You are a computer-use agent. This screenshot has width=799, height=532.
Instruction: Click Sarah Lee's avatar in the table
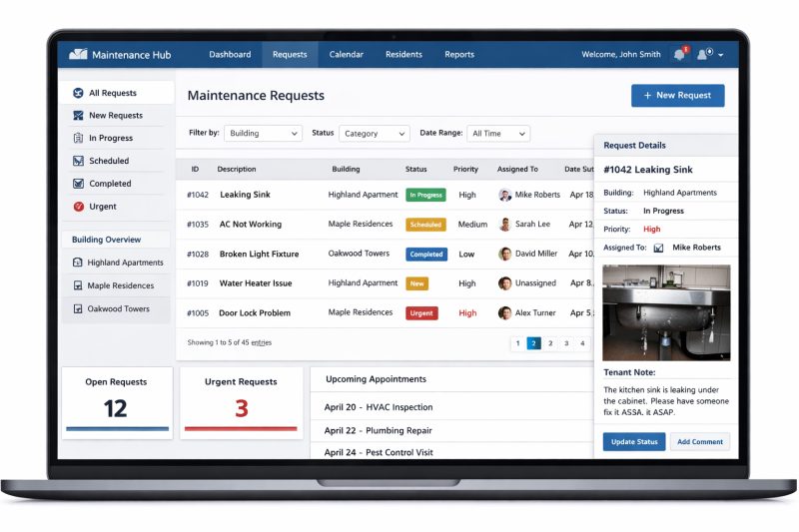tap(504, 224)
